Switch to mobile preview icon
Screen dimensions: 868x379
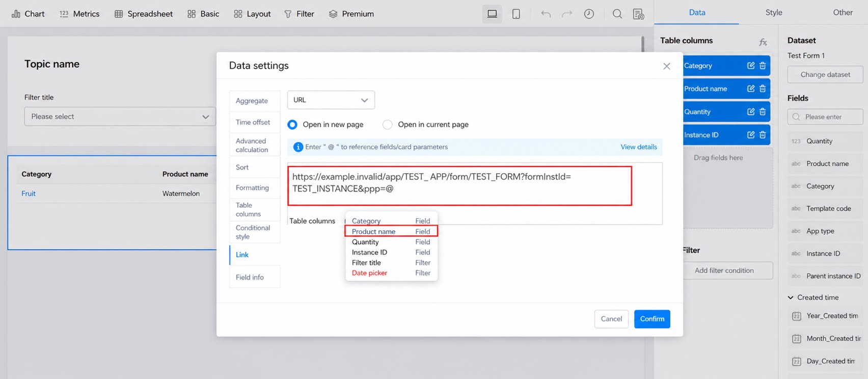tap(516, 14)
